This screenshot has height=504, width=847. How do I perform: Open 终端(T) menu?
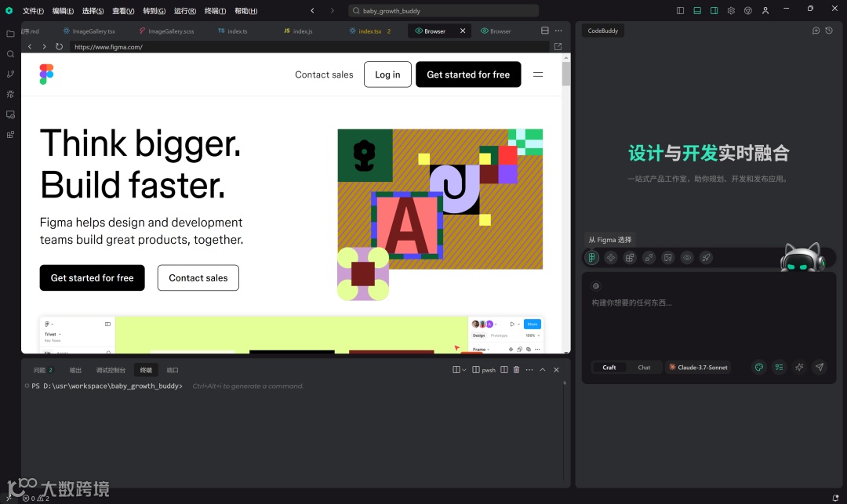coord(215,11)
